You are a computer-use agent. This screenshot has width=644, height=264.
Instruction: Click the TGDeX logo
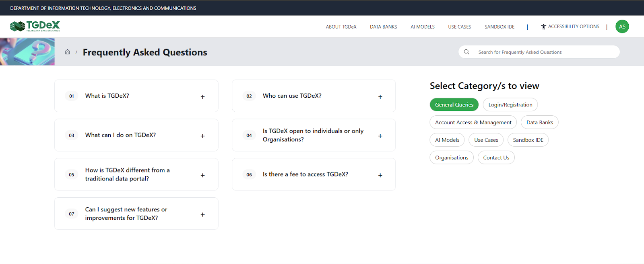point(35,27)
